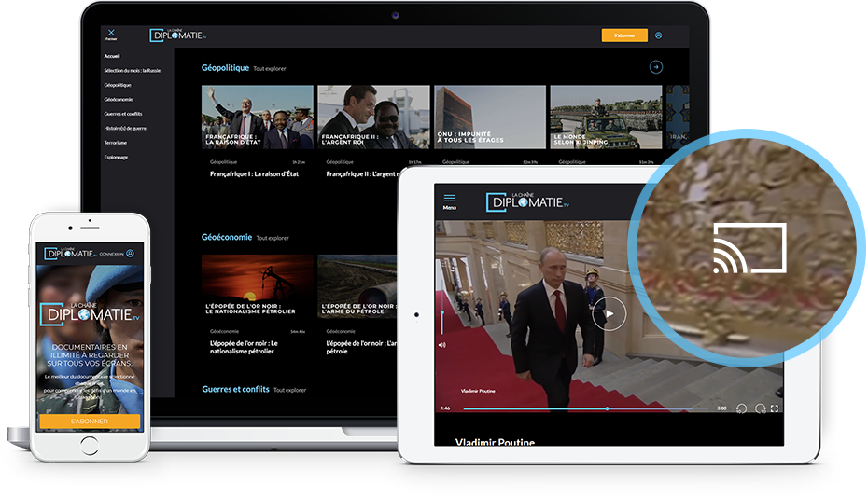Click CONNEXION on phone header
The width and height of the screenshot is (868, 498).
pyautogui.click(x=111, y=254)
